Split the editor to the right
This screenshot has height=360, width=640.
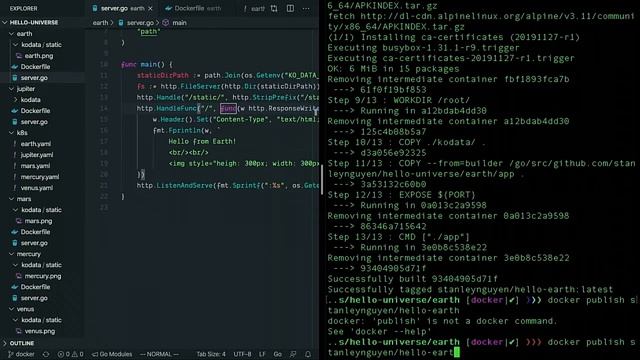pyautogui.click(x=290, y=8)
